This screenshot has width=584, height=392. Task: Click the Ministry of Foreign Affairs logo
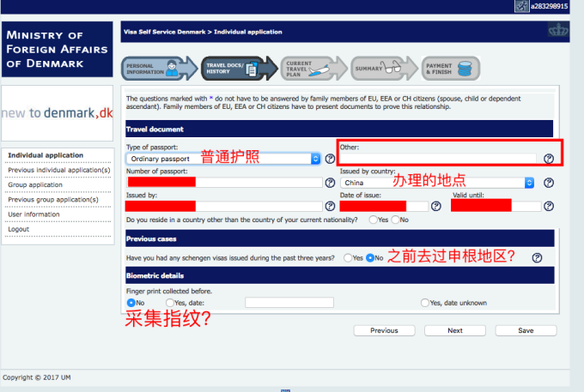[x=58, y=50]
